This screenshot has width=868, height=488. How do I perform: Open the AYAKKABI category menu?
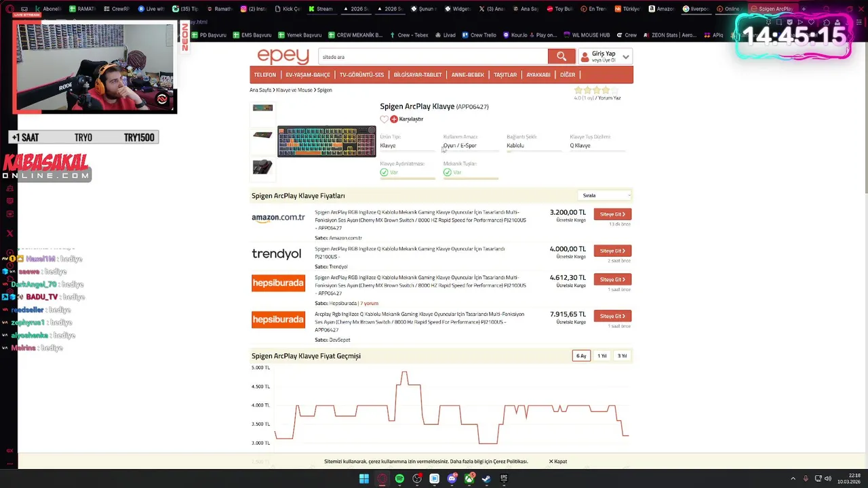538,75
